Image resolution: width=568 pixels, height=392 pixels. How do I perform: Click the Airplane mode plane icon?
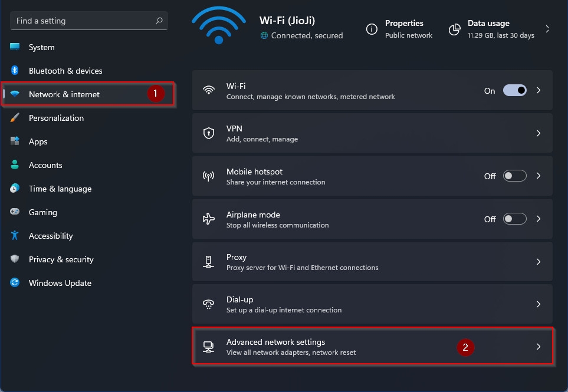click(x=209, y=219)
